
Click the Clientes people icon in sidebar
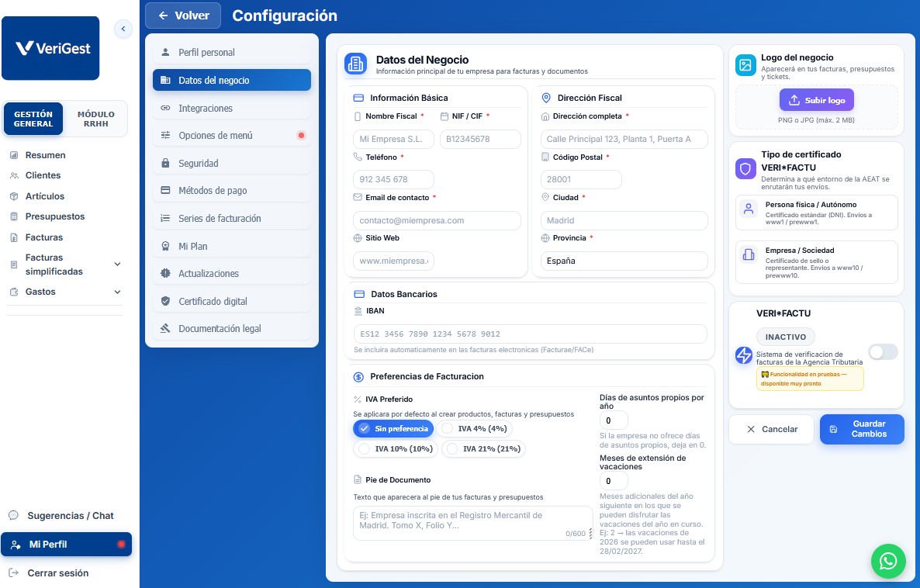coord(14,175)
